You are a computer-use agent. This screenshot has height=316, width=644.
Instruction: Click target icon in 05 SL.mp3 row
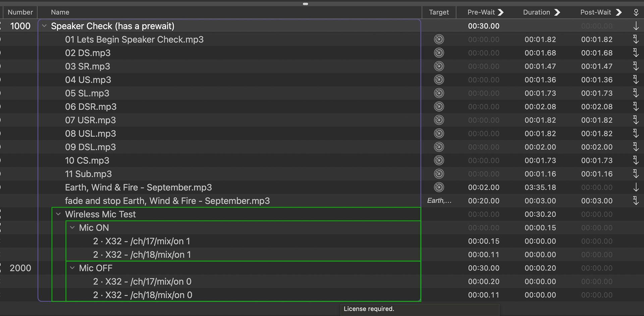pyautogui.click(x=439, y=93)
